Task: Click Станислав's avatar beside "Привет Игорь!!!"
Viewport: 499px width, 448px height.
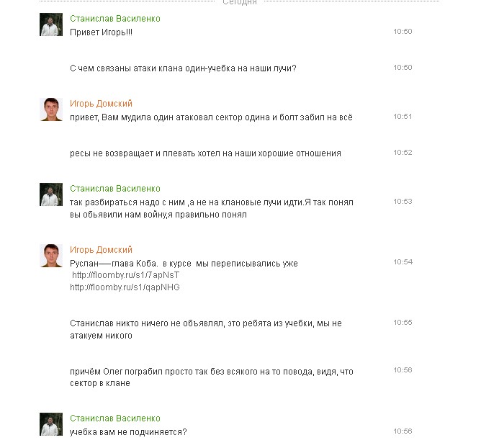Action: point(50,24)
